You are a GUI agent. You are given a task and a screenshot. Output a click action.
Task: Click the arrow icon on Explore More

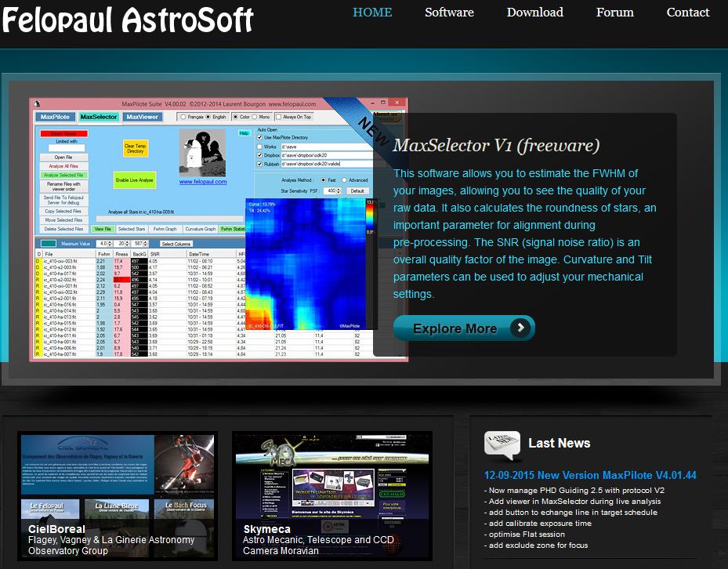(x=520, y=328)
